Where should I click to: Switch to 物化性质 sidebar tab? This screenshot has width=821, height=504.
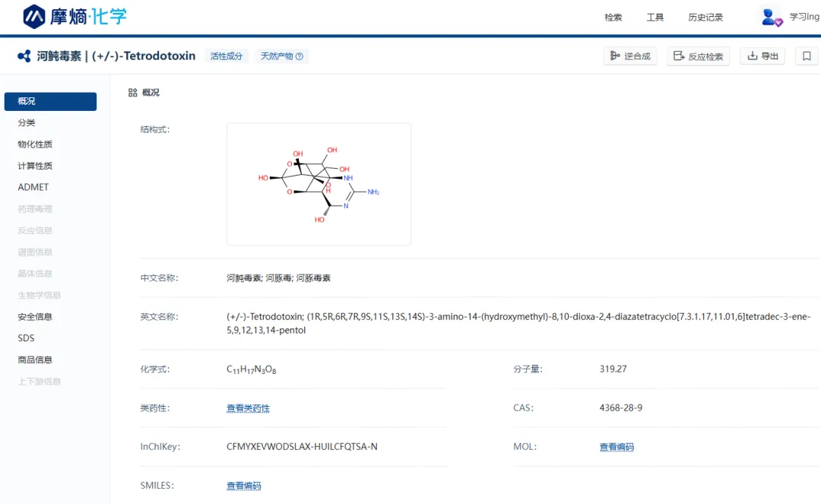[x=35, y=144]
